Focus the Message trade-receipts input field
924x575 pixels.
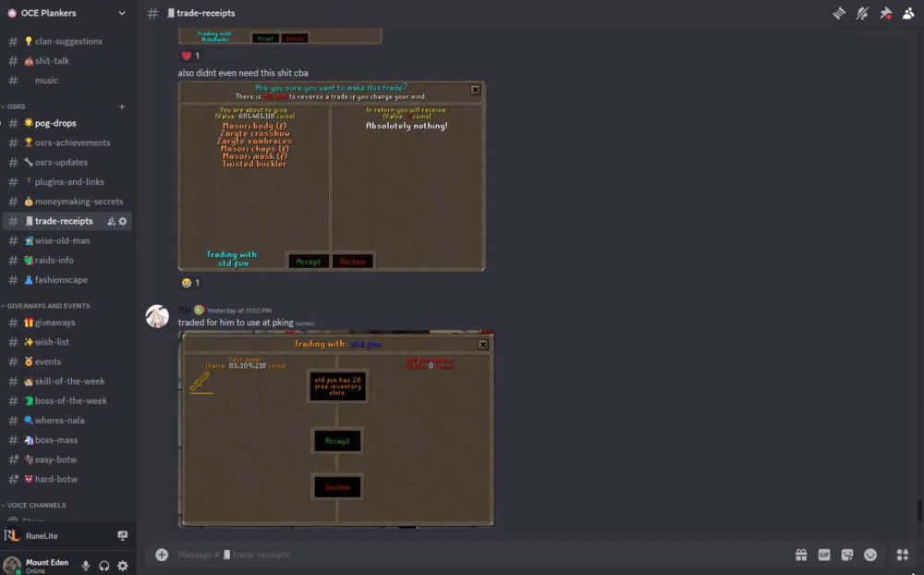tap(480, 555)
